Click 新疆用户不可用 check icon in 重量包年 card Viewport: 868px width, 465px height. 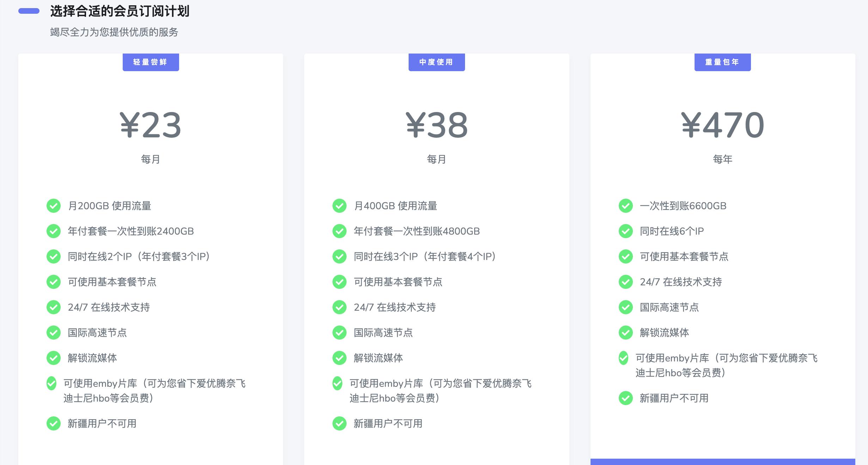click(626, 398)
